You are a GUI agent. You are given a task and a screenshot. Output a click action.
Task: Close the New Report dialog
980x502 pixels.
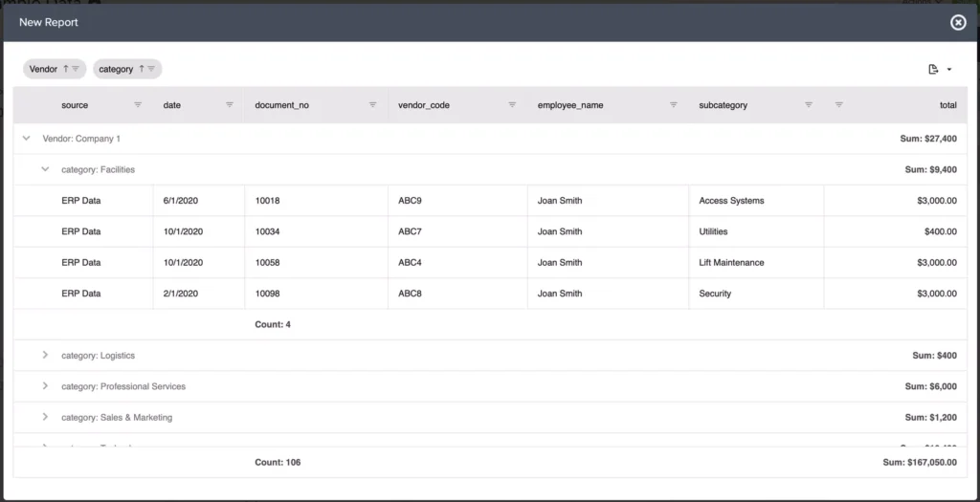(x=958, y=22)
